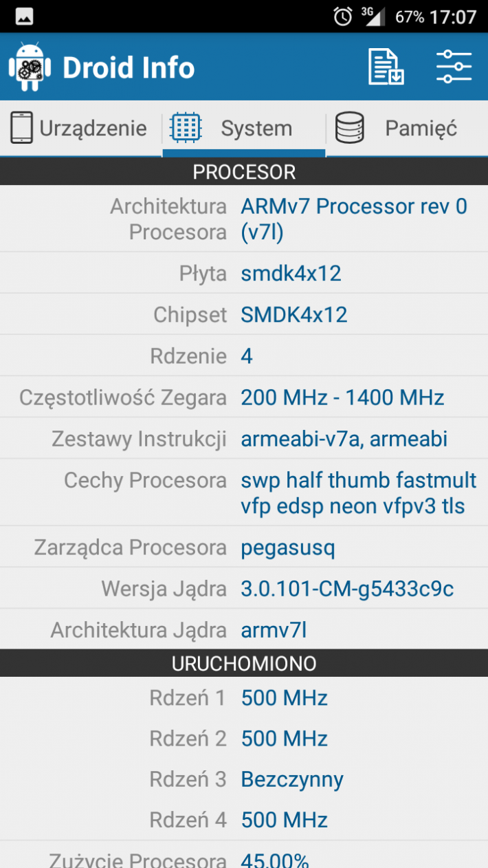Tap the URUCHOMIONO section header
This screenshot has width=488, height=868.
click(244, 663)
